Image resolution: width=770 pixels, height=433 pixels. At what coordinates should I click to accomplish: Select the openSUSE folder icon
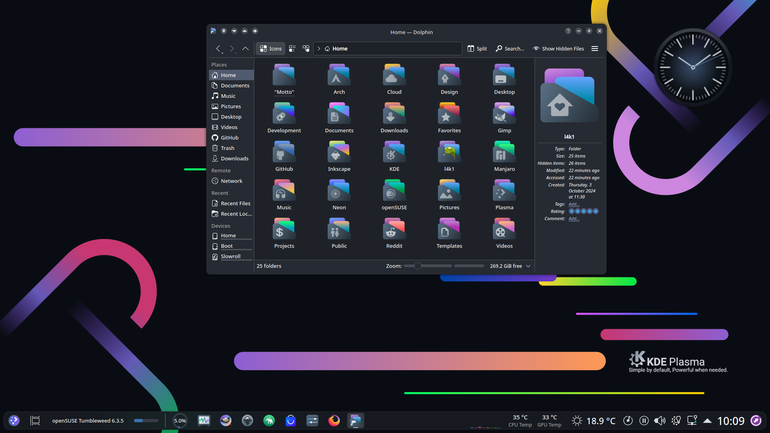tap(394, 191)
